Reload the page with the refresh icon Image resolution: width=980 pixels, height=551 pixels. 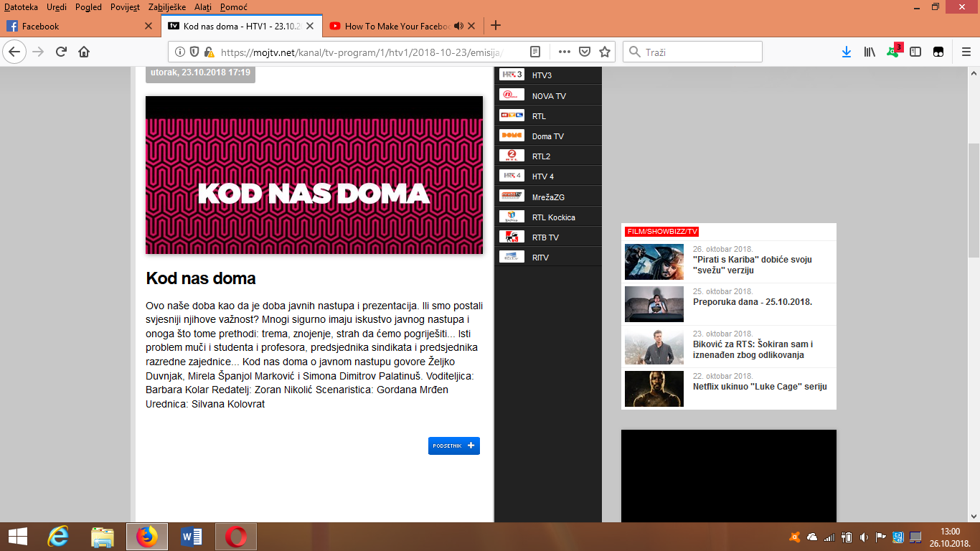(x=61, y=52)
